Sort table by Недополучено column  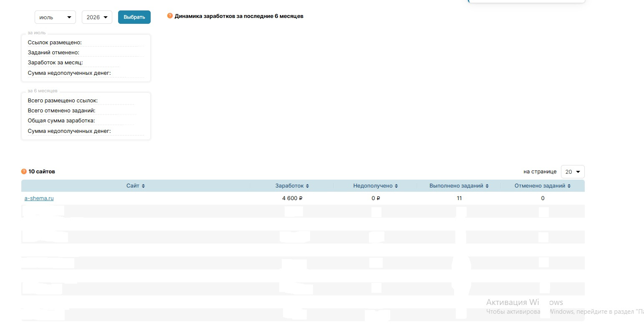376,186
